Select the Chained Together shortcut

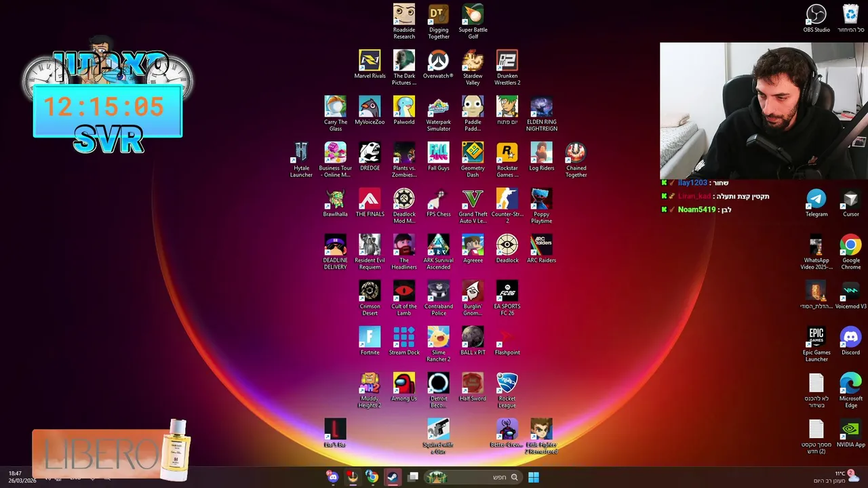(576, 160)
